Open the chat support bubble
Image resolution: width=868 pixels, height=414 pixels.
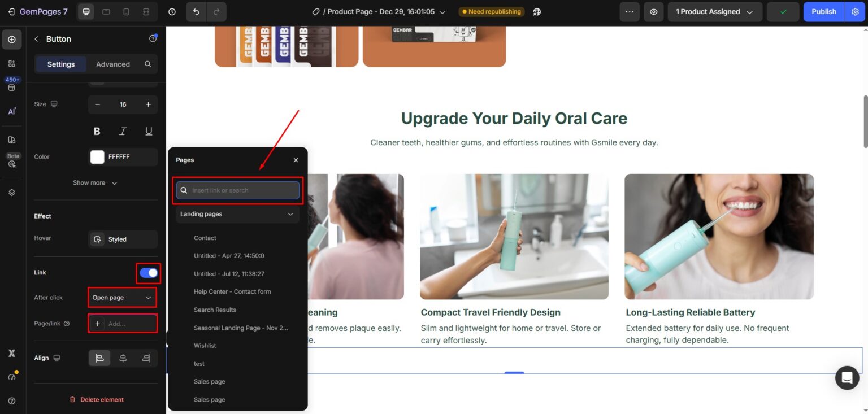(847, 377)
